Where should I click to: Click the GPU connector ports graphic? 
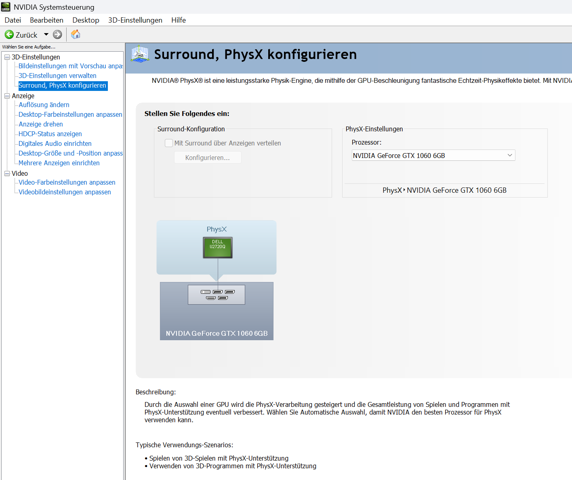[x=217, y=295]
